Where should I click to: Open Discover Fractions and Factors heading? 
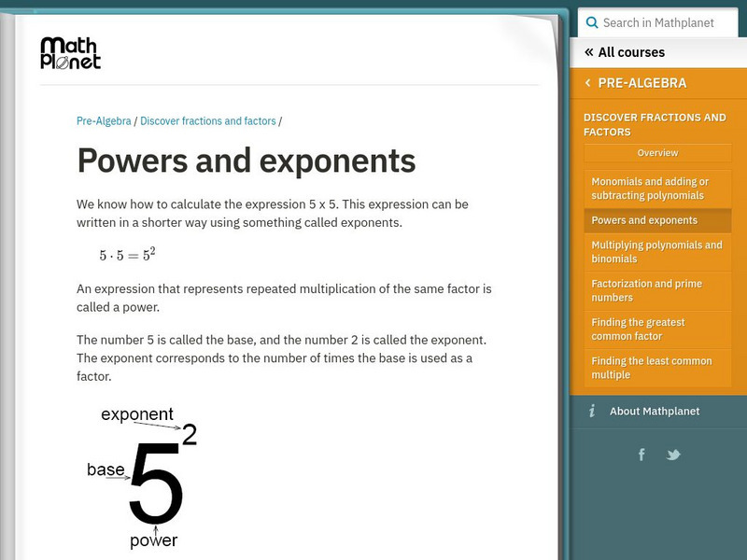click(655, 124)
